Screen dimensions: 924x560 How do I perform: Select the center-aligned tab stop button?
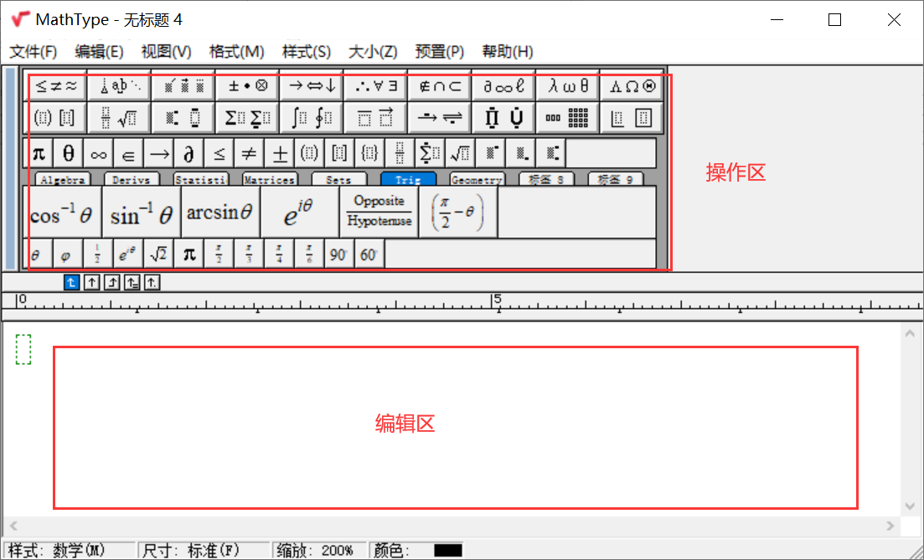[91, 283]
